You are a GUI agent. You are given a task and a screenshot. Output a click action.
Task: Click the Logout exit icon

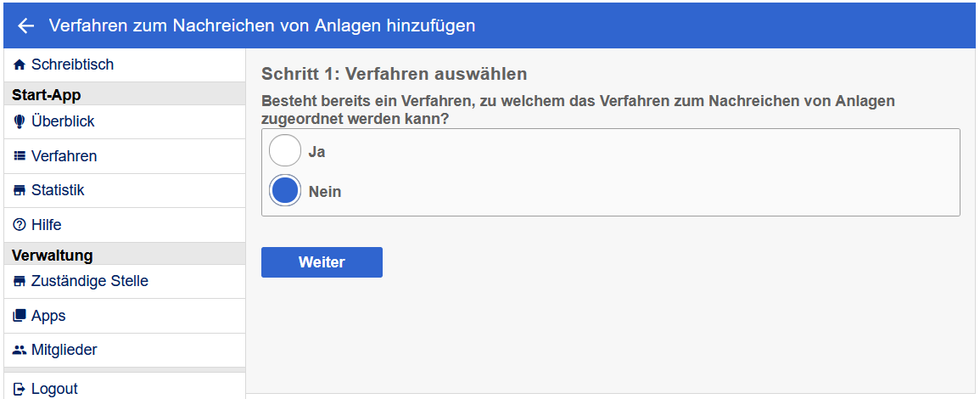(20, 390)
